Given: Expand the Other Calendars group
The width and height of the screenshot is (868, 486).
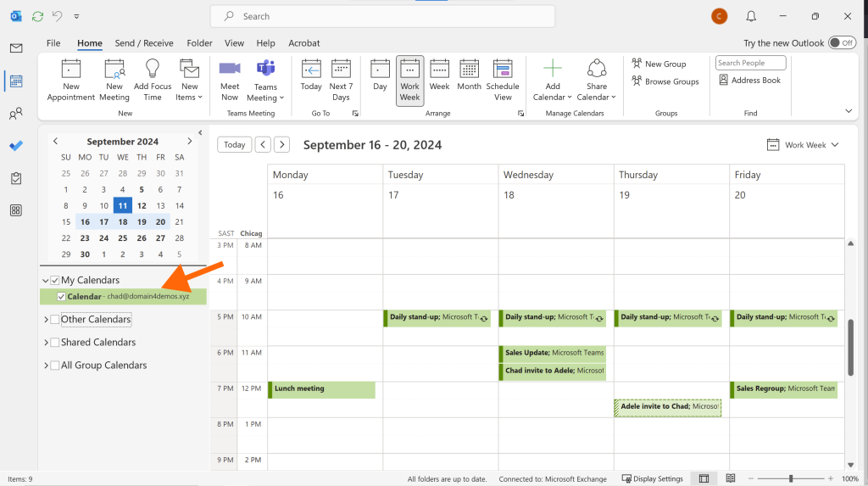Looking at the screenshot, I should pyautogui.click(x=46, y=319).
